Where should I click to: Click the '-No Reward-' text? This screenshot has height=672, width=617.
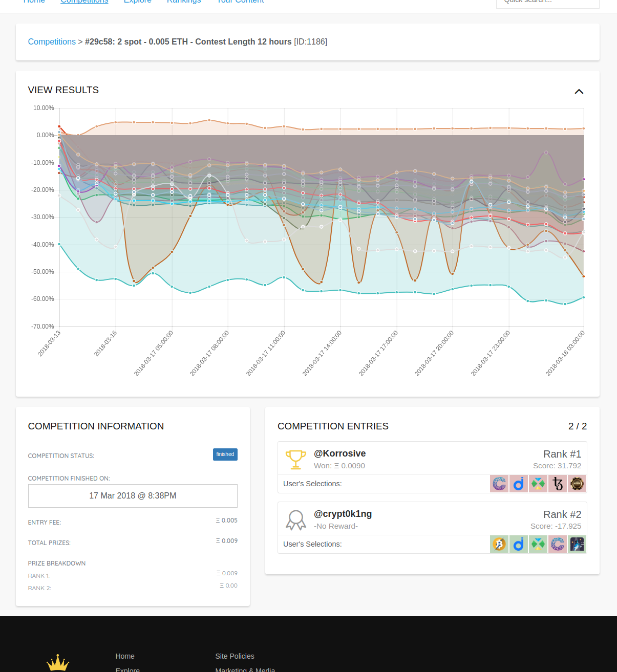(x=336, y=526)
